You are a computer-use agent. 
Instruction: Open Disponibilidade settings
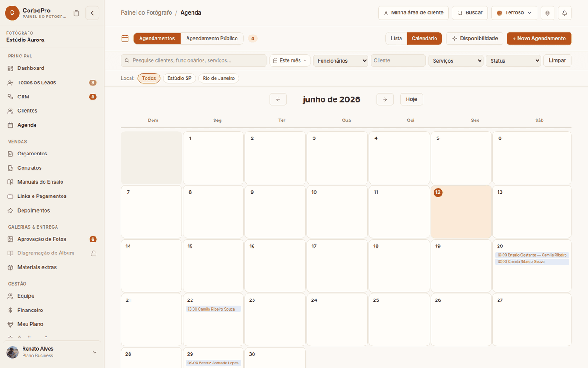point(475,39)
